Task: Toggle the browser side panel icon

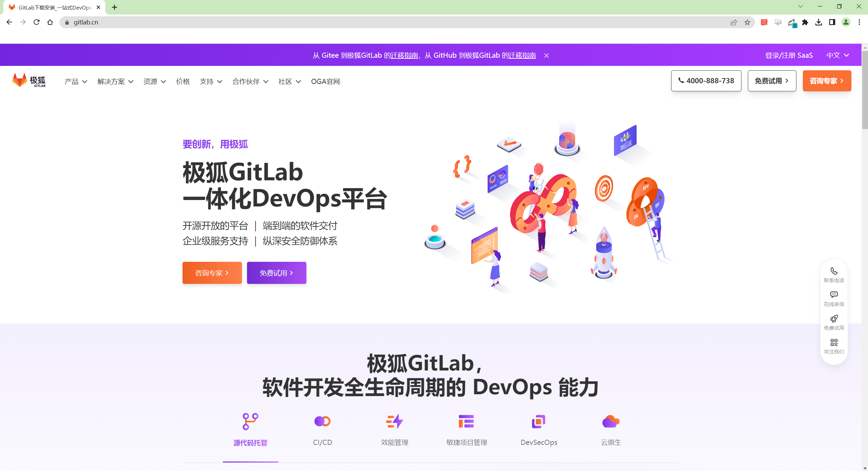Action: [832, 22]
